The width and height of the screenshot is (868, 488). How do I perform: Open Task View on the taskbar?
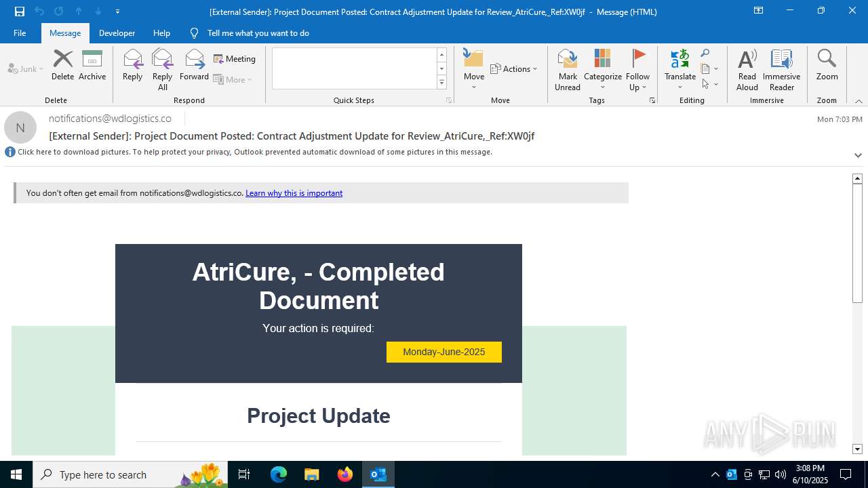[244, 474]
